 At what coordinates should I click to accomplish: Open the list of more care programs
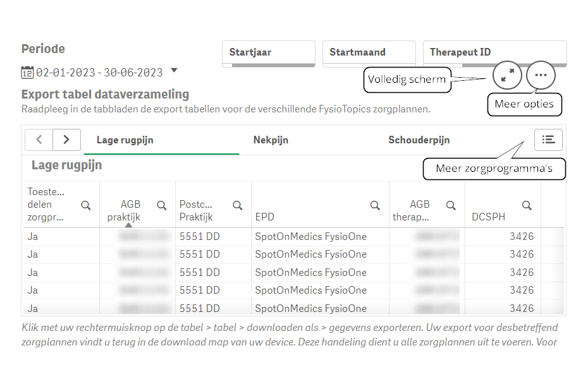[x=548, y=140]
